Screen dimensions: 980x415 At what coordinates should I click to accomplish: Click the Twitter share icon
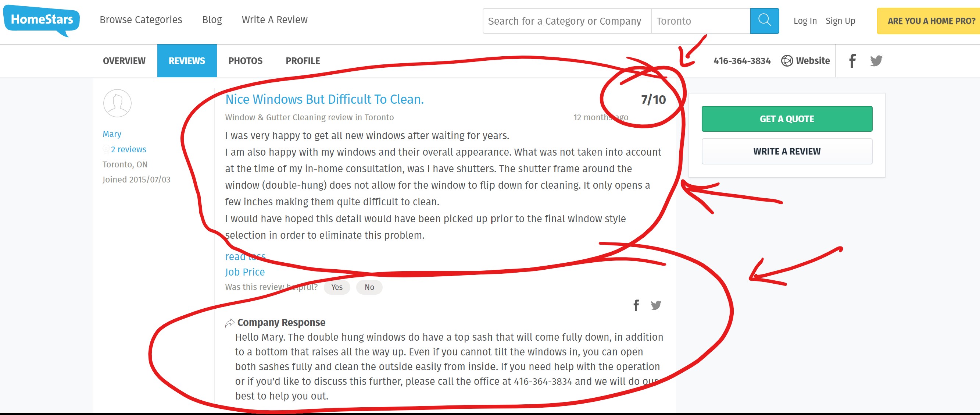(x=656, y=305)
